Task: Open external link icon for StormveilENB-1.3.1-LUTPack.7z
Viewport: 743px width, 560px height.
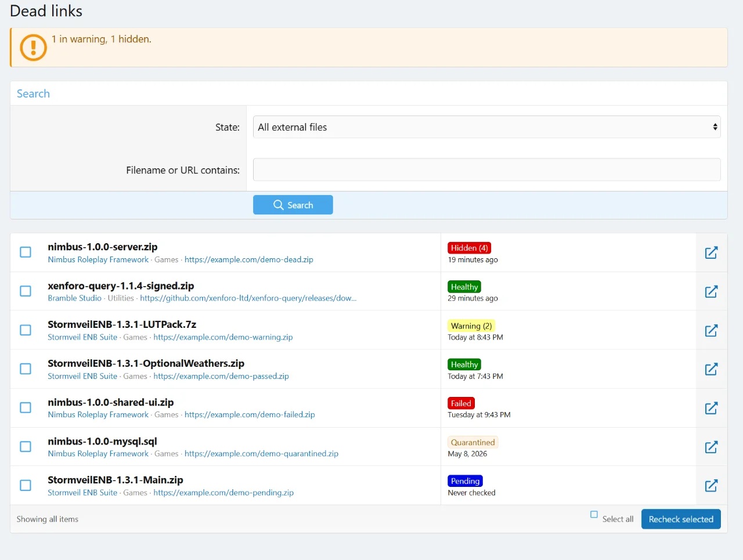Action: click(x=711, y=330)
